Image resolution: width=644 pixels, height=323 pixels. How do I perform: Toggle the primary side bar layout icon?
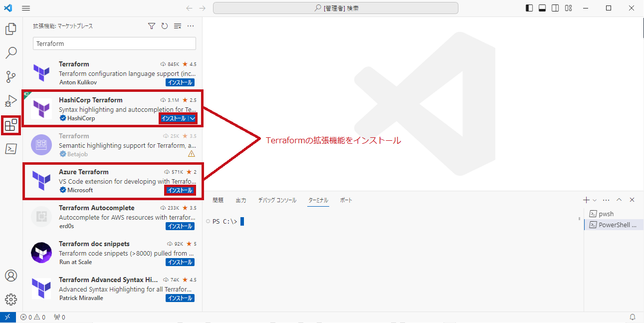point(529,8)
